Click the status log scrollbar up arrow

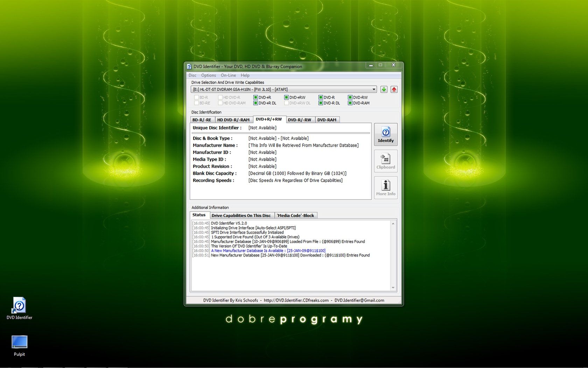tap(393, 224)
